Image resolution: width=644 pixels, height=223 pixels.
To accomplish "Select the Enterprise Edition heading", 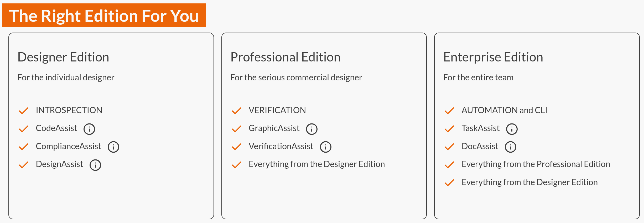I will [x=493, y=57].
